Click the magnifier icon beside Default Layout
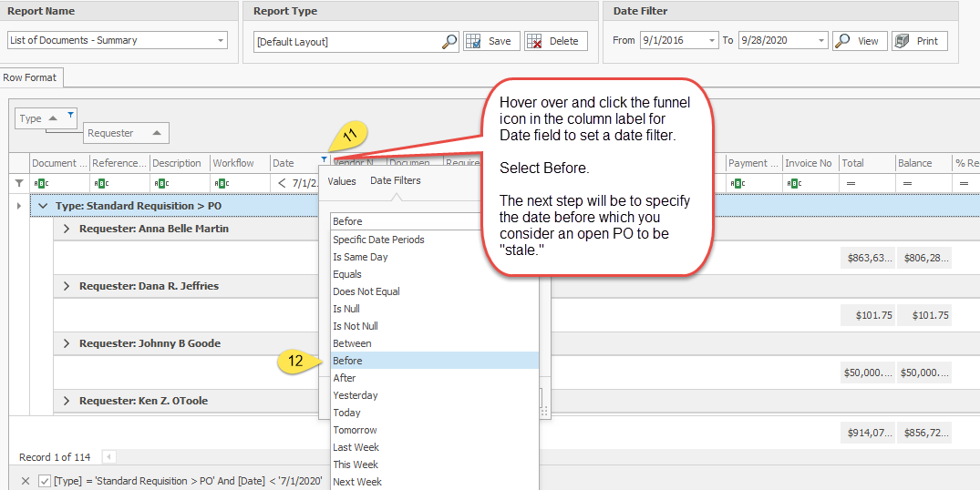 tap(449, 41)
